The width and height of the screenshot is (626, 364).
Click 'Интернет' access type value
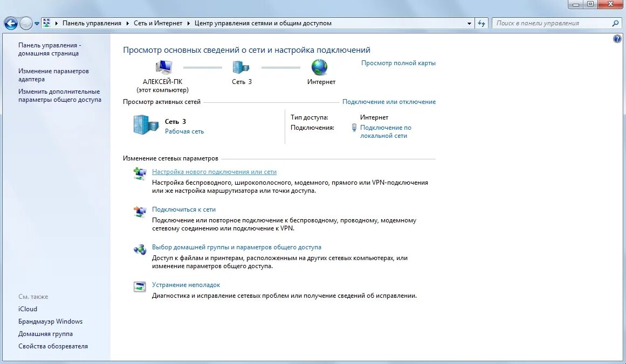[374, 117]
